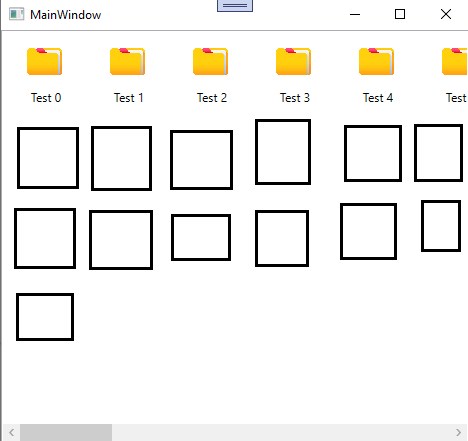Image resolution: width=468 pixels, height=441 pixels.
Task: Click the scrollbar left arrow
Action: coord(12,433)
